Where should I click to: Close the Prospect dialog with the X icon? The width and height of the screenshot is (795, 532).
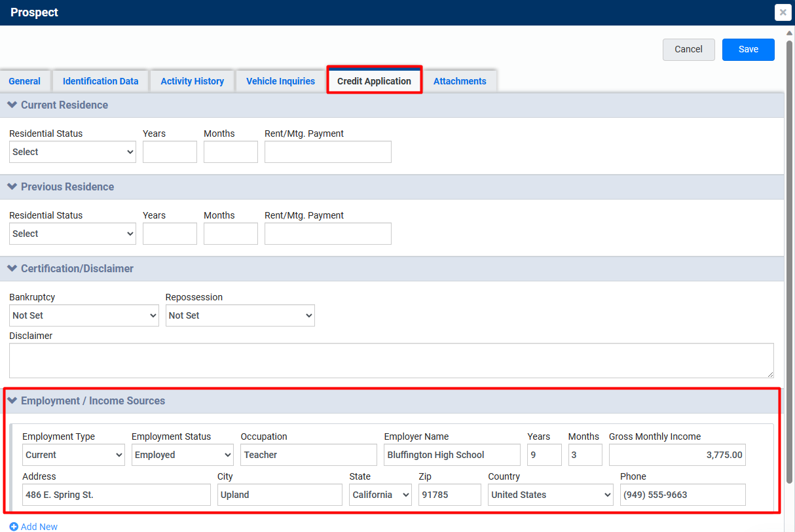(783, 12)
